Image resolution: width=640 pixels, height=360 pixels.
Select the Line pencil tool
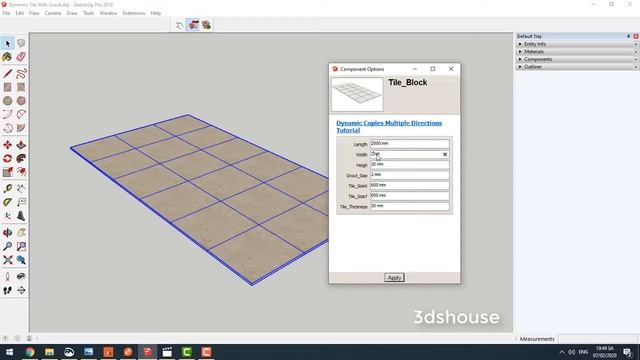7,73
